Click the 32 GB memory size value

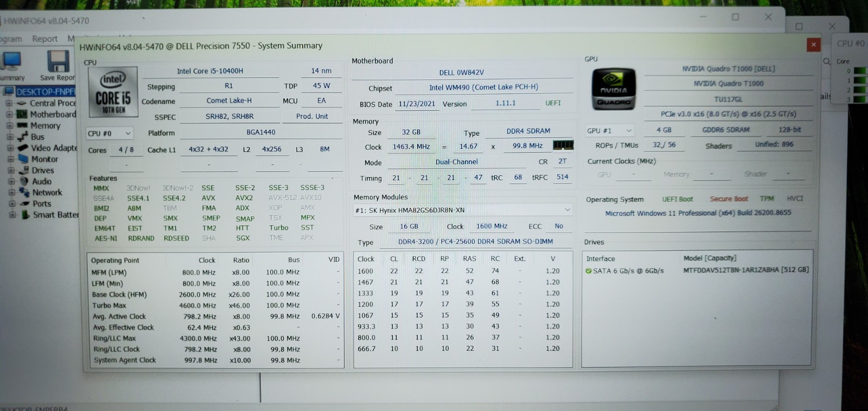(411, 132)
